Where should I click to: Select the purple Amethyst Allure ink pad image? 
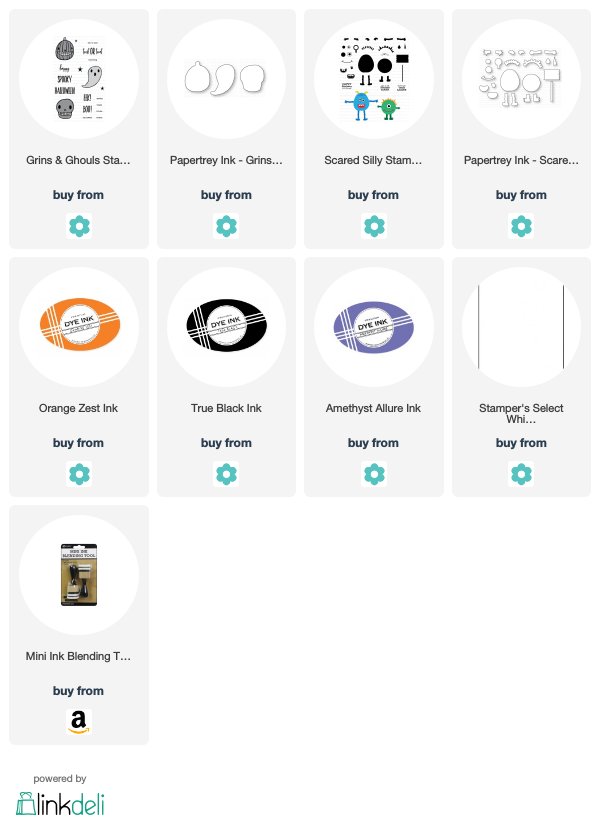coord(374,327)
